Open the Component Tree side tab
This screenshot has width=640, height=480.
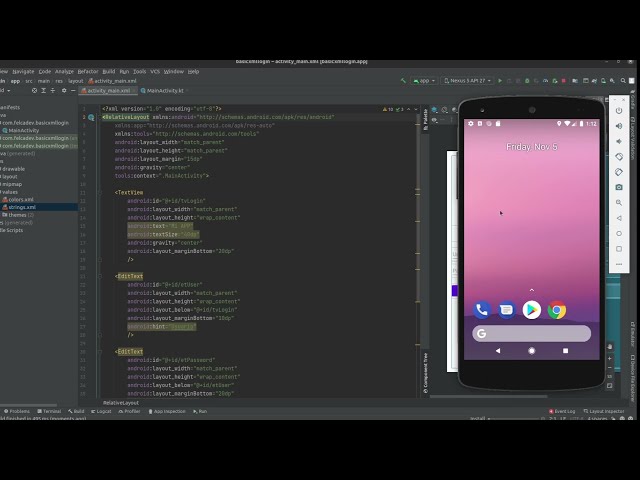(425, 373)
